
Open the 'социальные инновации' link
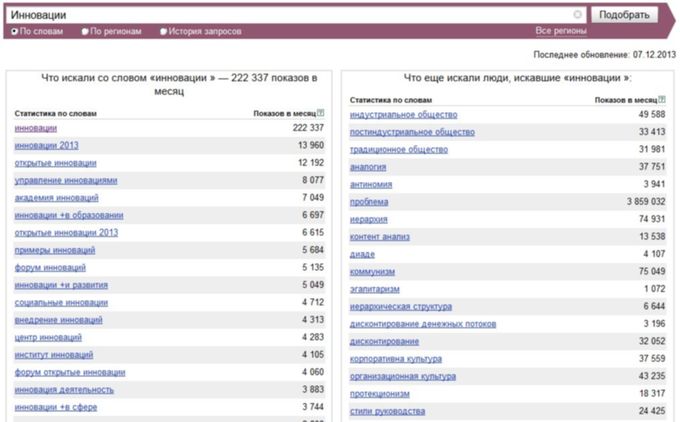(61, 302)
